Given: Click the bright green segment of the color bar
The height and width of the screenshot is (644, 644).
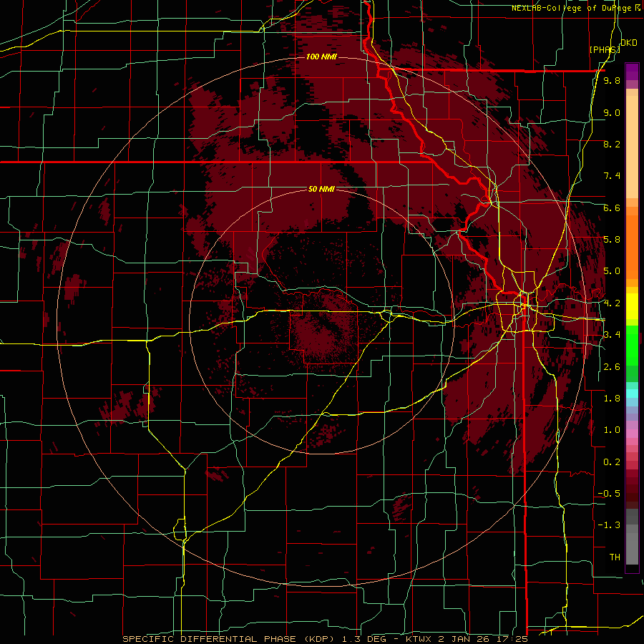Looking at the screenshot, I should (632, 344).
